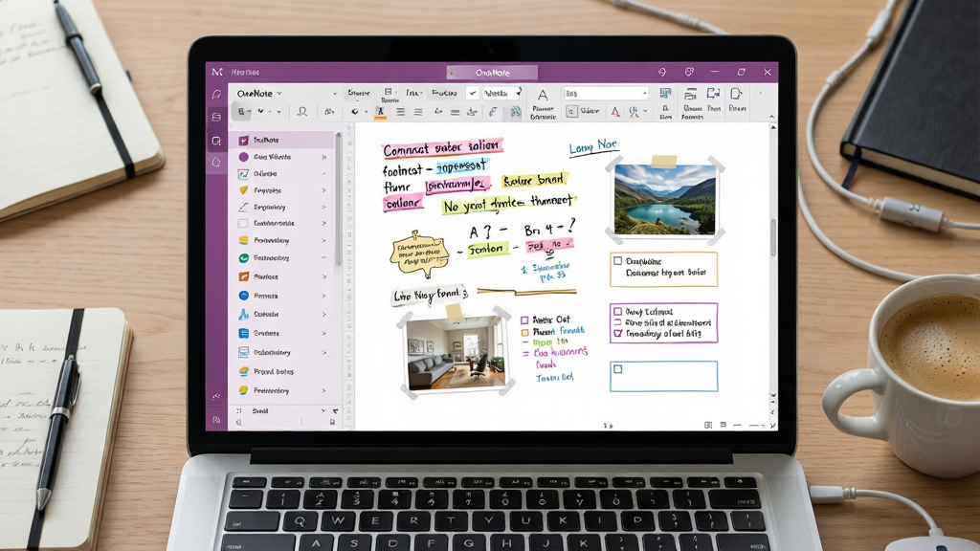Viewport: 980px width, 551px height.
Task: Open the notebook icon second in the purple rail
Action: click(216, 117)
